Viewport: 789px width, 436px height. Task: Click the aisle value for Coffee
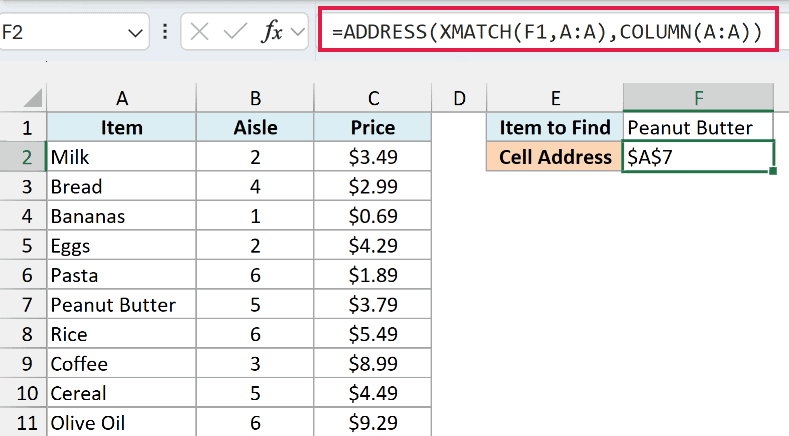[x=255, y=364]
